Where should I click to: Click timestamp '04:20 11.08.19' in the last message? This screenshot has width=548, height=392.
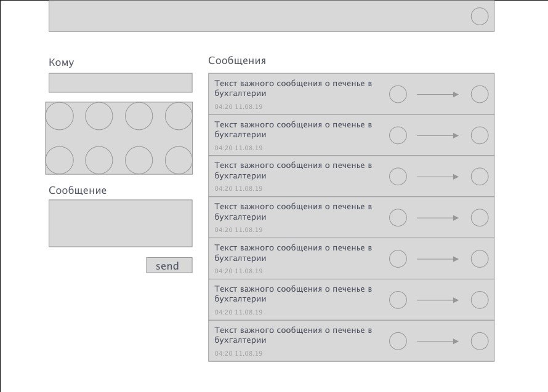tap(238, 354)
